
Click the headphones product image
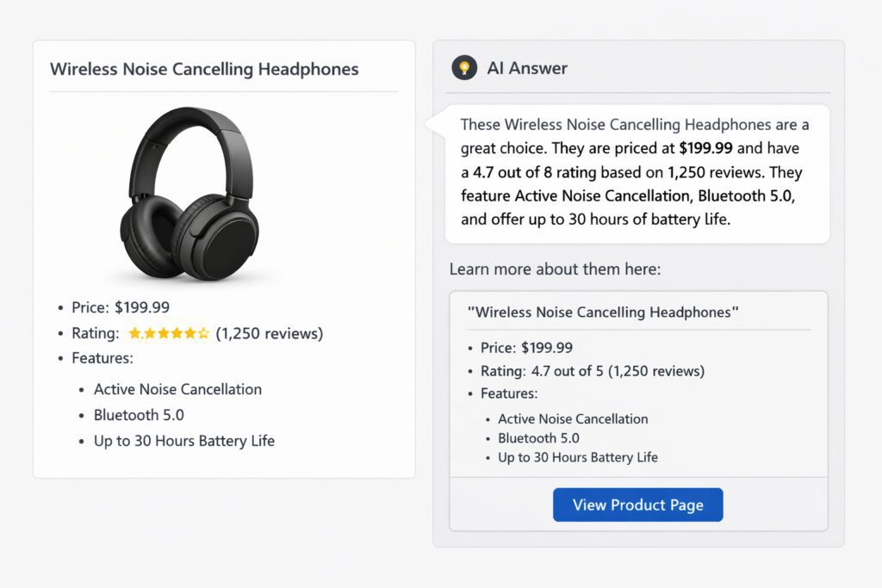(191, 195)
